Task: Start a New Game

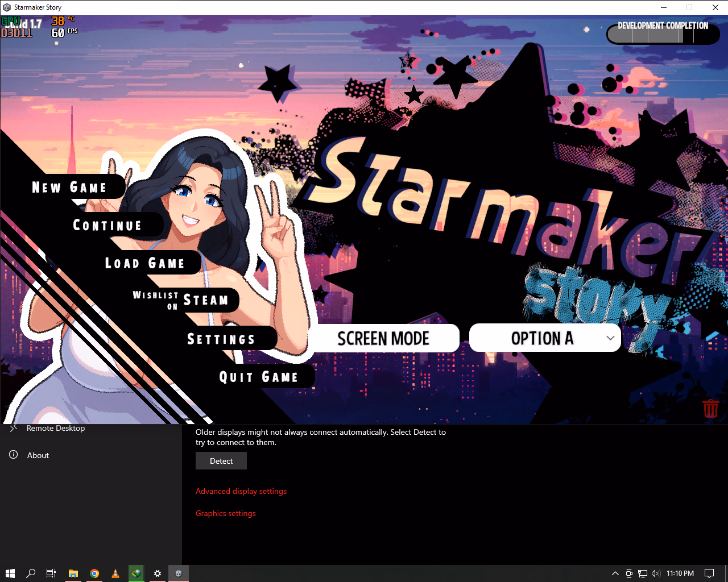Action: (x=69, y=188)
